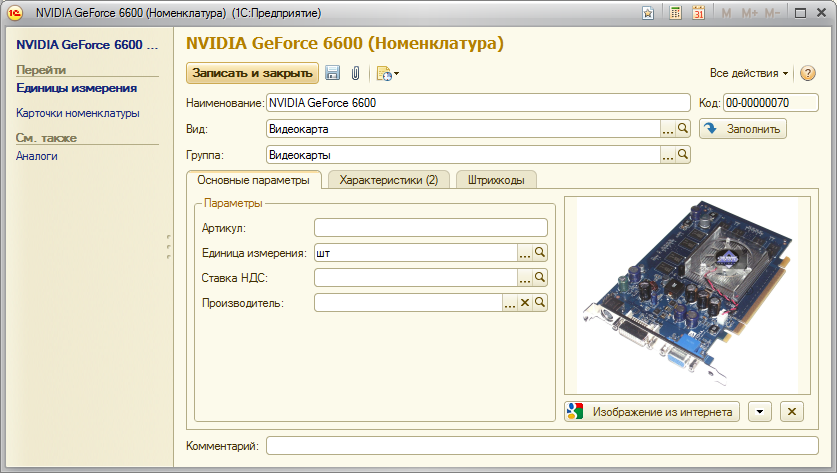Open attached files paperclip icon

click(356, 73)
